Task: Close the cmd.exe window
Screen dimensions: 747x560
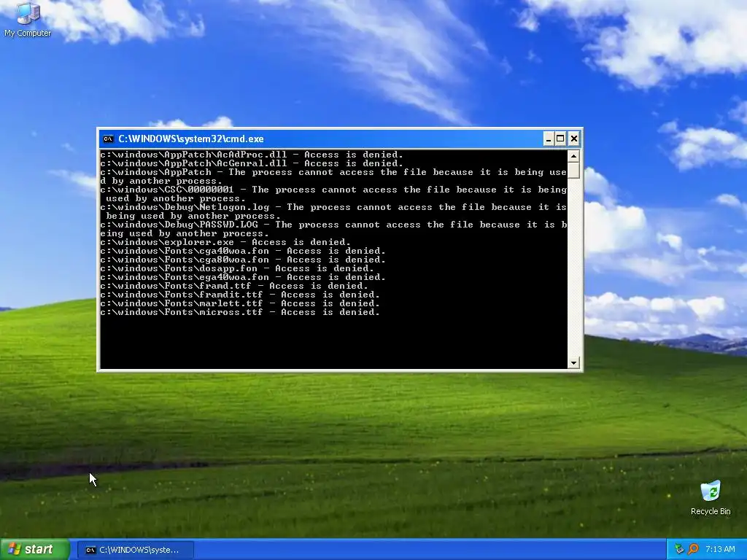Action: click(573, 139)
